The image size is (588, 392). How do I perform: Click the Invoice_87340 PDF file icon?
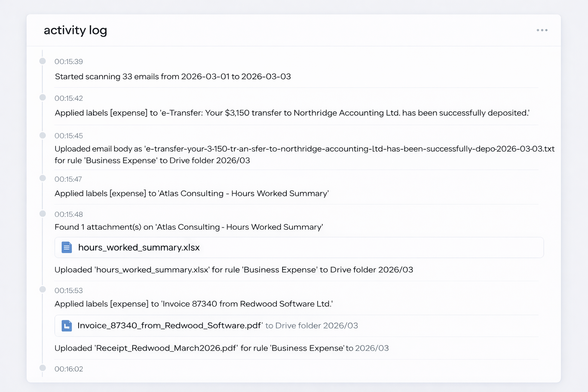click(x=67, y=326)
